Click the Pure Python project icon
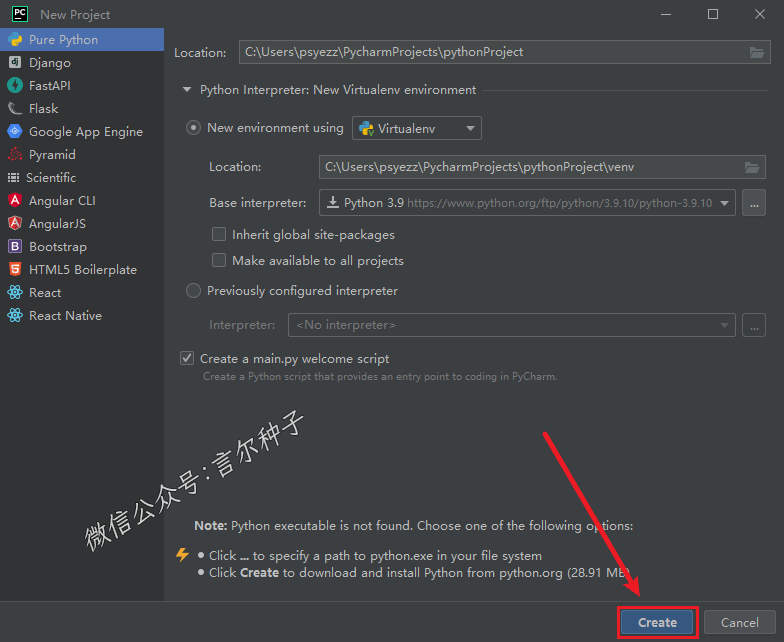 15,40
